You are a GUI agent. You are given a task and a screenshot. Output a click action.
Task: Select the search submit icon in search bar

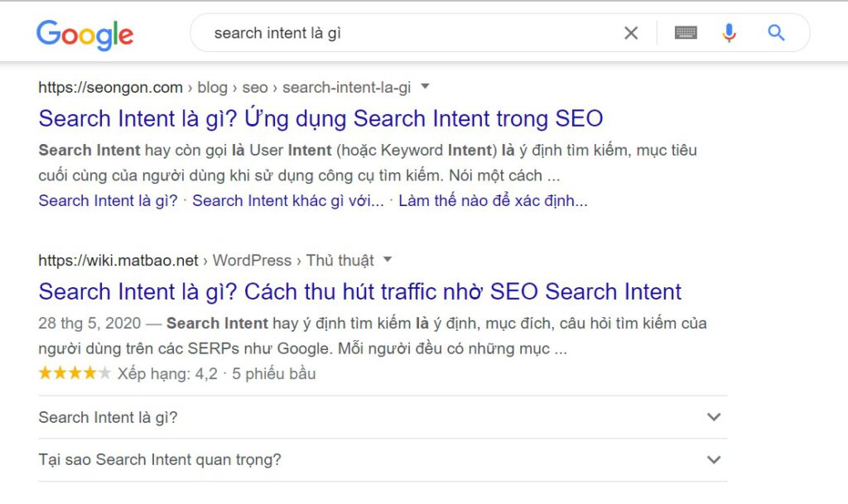pos(775,32)
